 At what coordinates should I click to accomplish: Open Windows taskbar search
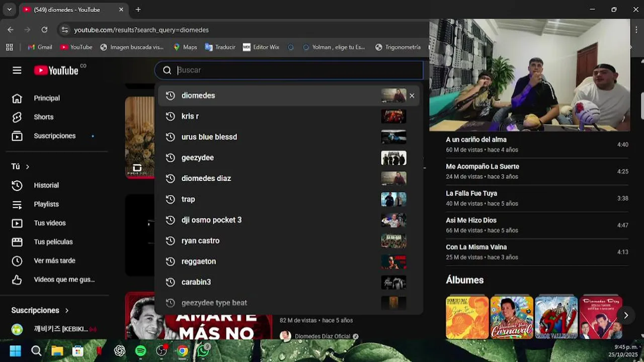tap(36, 351)
